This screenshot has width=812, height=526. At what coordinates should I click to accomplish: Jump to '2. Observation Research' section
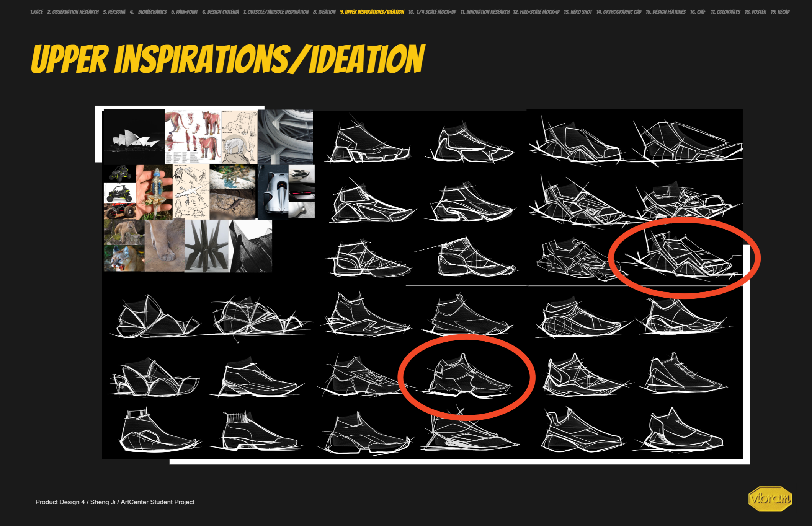73,12
